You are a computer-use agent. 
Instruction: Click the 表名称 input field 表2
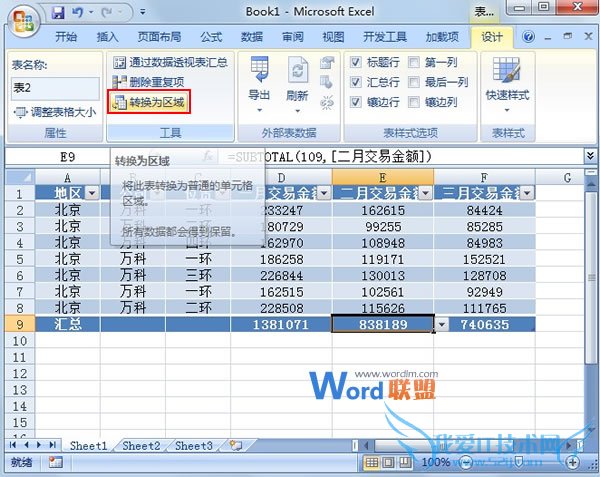pos(55,88)
